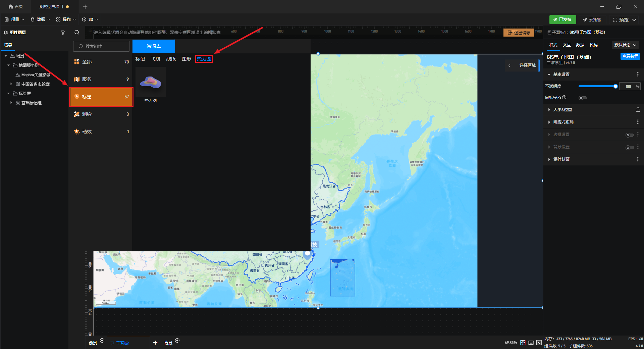Switch to the 交互 tab
Image resolution: width=644 pixels, height=349 pixels.
567,45
